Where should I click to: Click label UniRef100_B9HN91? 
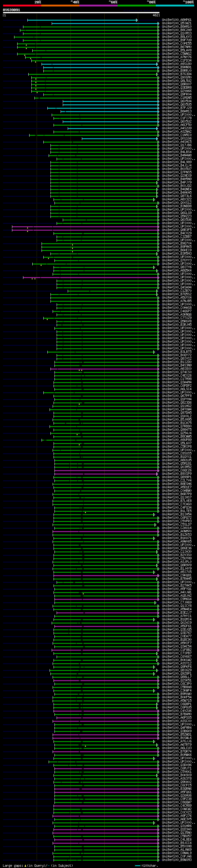177,67
